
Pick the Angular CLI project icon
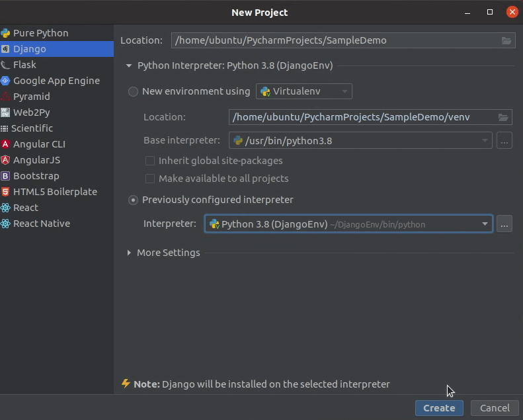(6, 144)
